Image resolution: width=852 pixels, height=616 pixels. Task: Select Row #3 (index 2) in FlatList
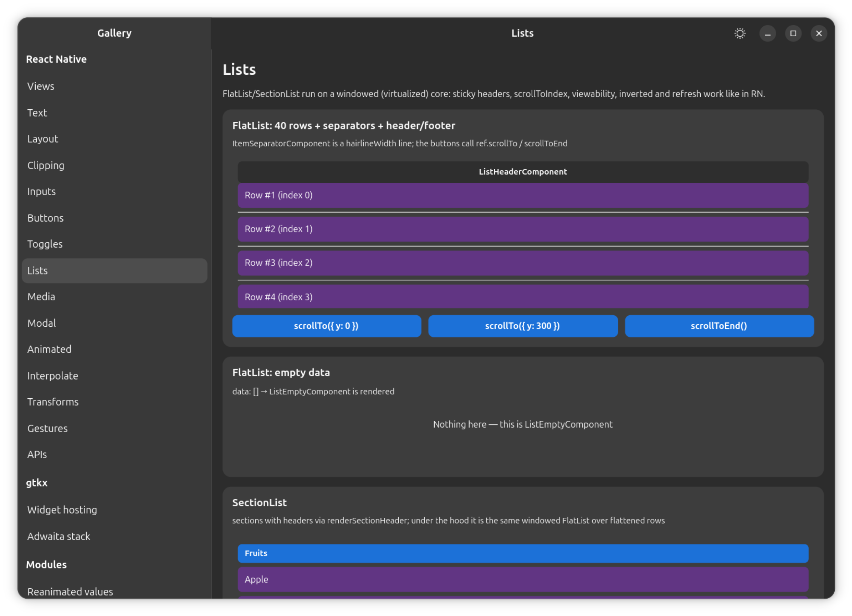523,263
